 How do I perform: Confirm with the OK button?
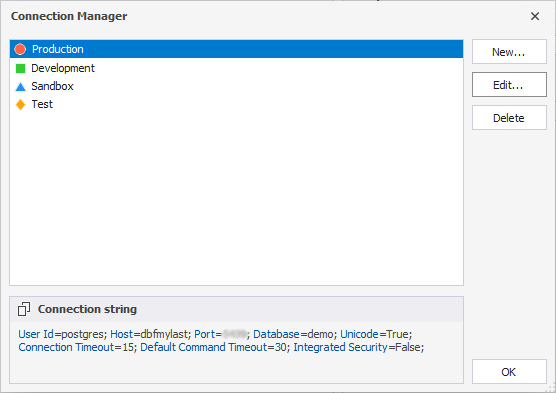pos(509,371)
